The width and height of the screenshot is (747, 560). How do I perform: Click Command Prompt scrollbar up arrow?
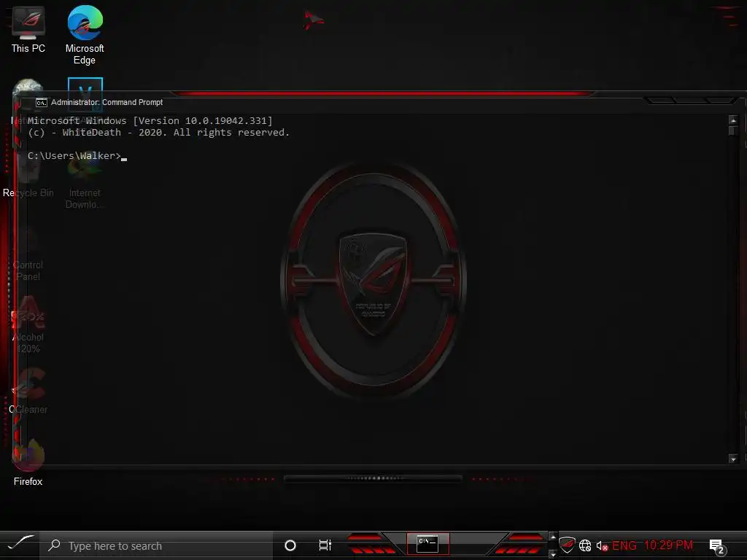coord(733,120)
